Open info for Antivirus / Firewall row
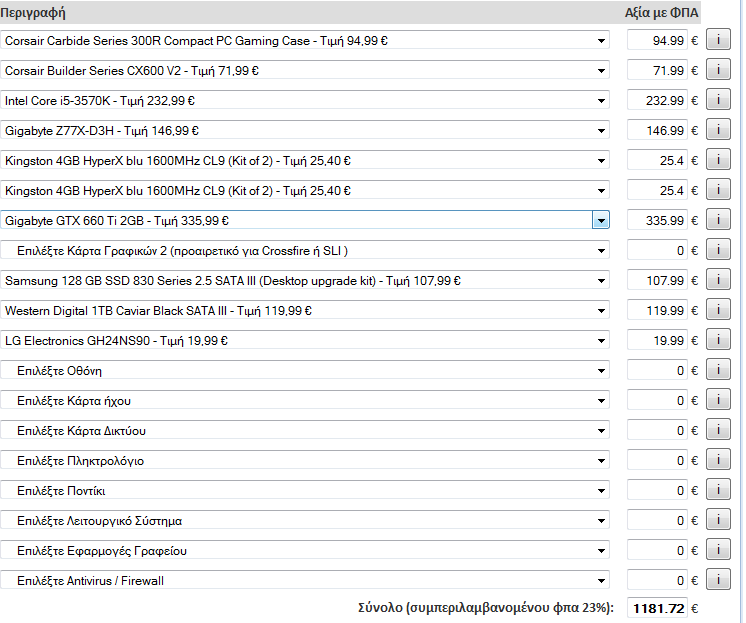The image size is (746, 623). (x=718, y=580)
